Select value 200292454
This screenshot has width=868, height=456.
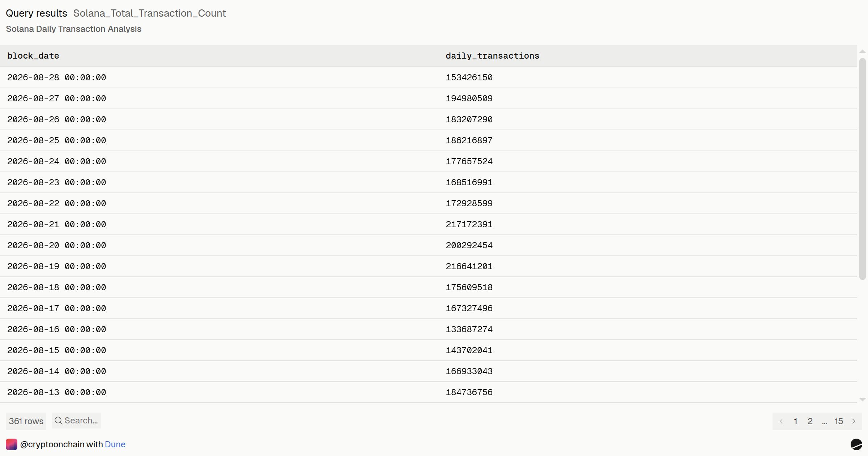point(469,245)
